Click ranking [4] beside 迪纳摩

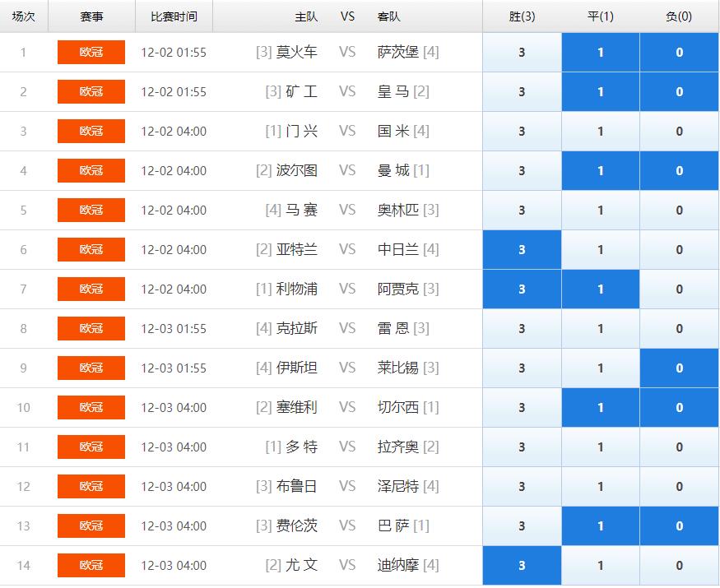tap(430, 566)
